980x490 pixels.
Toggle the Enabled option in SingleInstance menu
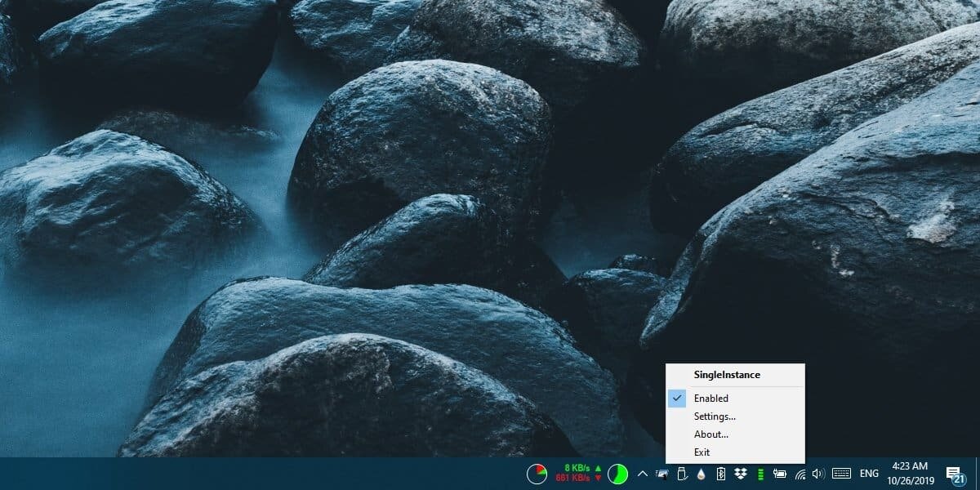[710, 398]
